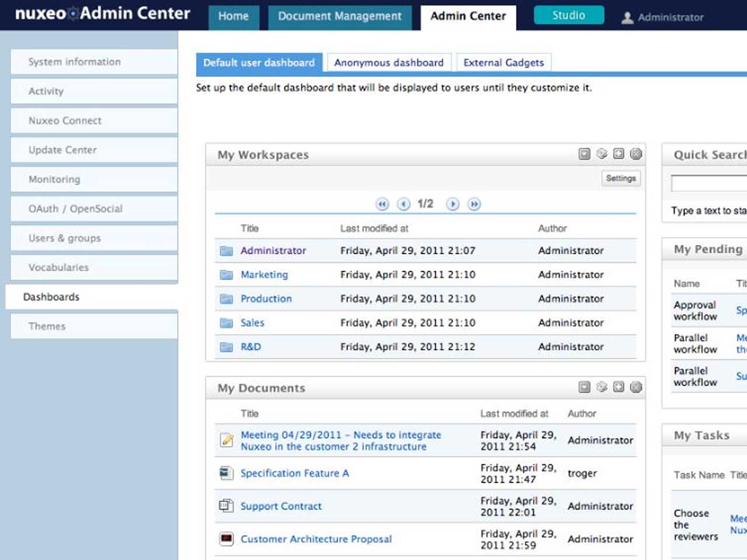This screenshot has width=747, height=560.
Task: Open Customer Architecture Proposal document
Action: coord(316,539)
